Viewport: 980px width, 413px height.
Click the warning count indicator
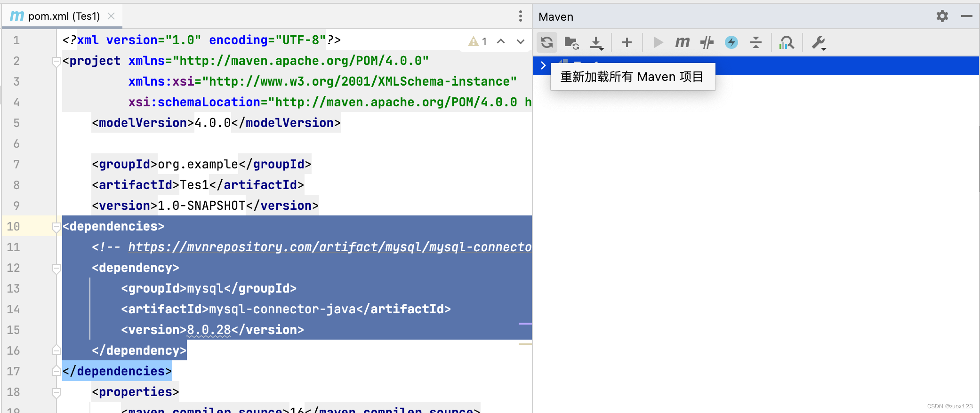(477, 41)
